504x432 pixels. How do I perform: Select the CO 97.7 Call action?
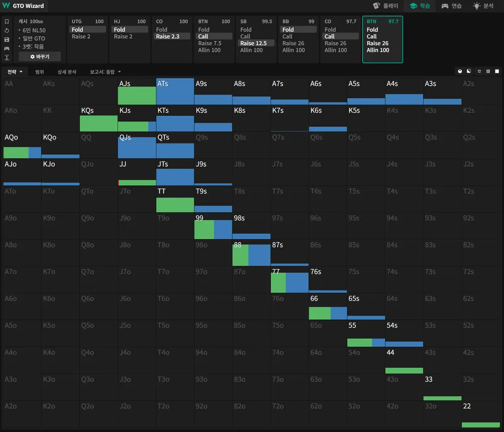point(340,37)
